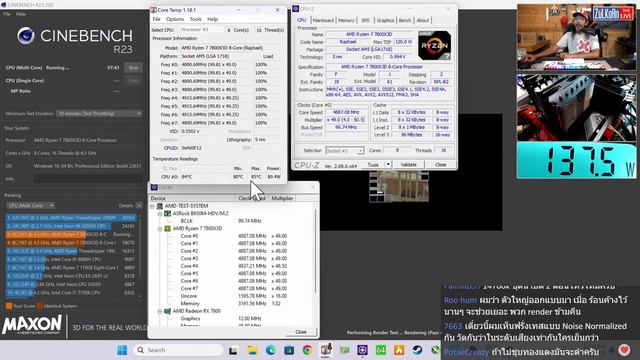
Task: Open Task View from the taskbar
Action: pos(233,350)
